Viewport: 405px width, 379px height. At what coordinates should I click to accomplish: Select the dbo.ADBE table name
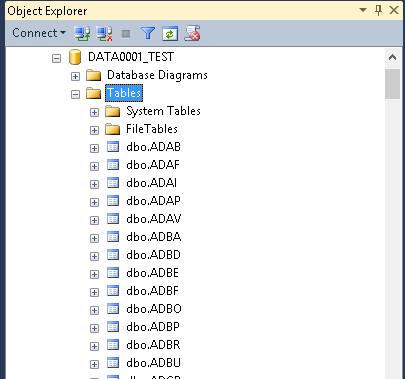[152, 273]
